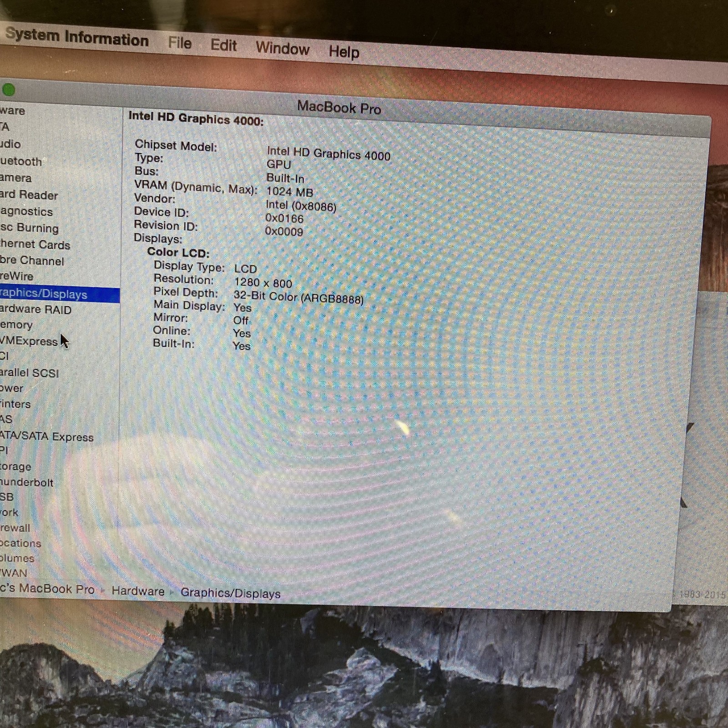Select Ethernet Cards in the sidebar

coord(35,245)
